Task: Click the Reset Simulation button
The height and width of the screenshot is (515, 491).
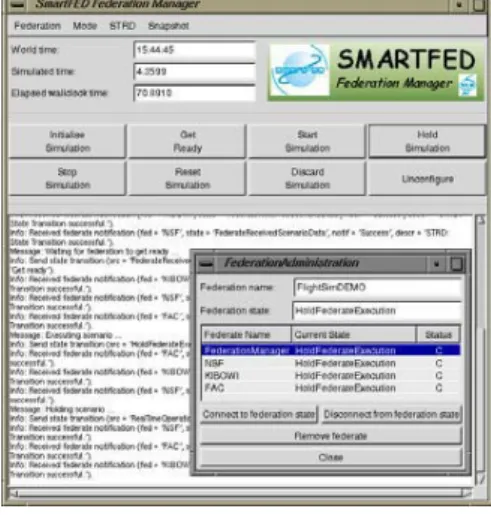Action: coord(187,178)
